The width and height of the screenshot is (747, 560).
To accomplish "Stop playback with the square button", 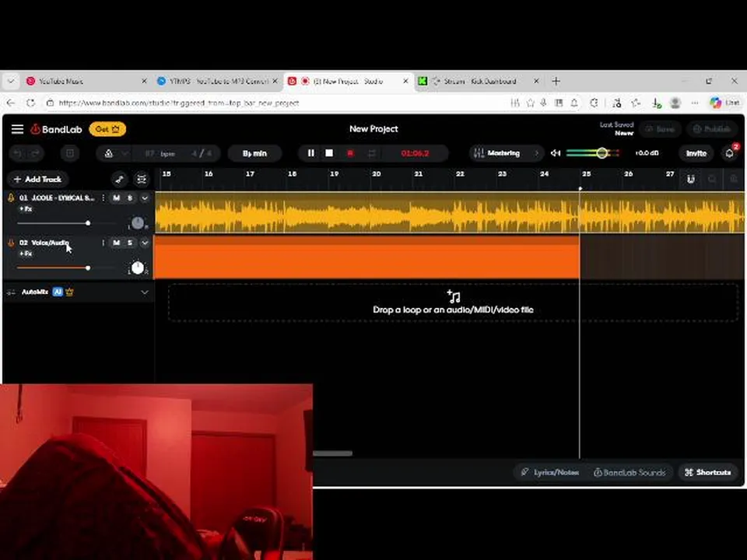I will pyautogui.click(x=329, y=153).
